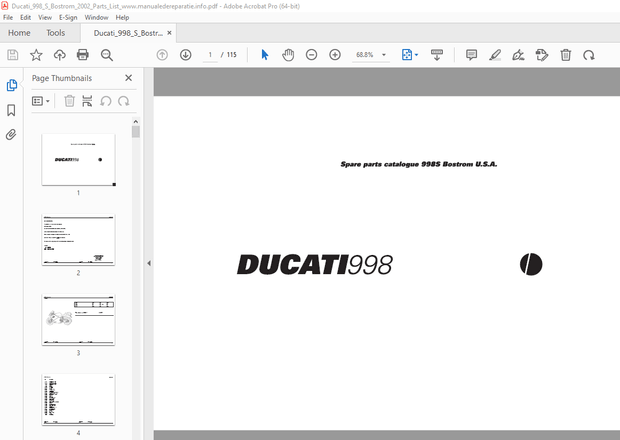
Task: Zoom in with the plus icon
Action: point(335,55)
